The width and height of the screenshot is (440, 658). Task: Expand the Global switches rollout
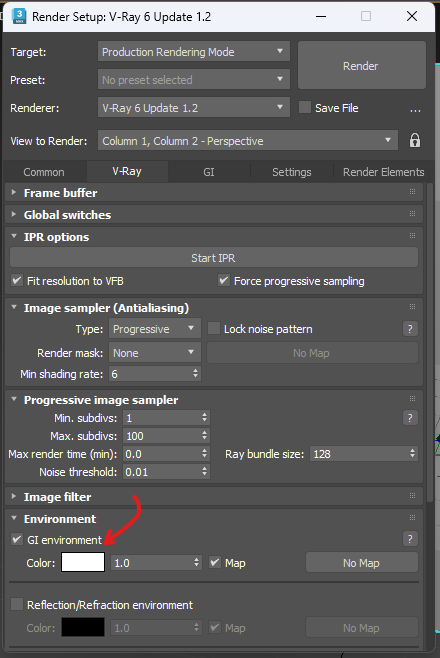click(14, 214)
